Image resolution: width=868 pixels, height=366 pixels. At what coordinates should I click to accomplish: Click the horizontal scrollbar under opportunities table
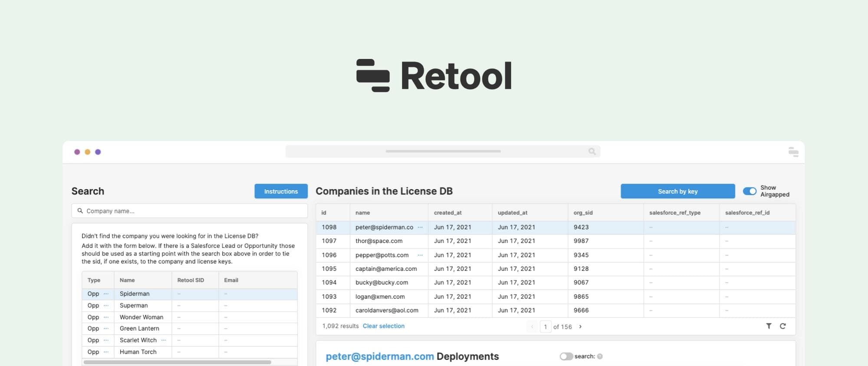177,362
